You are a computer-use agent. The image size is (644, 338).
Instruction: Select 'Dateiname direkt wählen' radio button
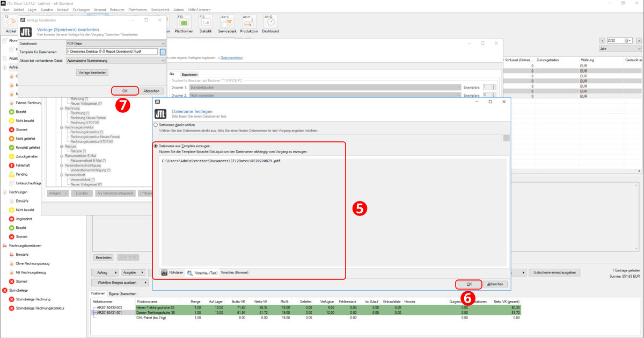pyautogui.click(x=156, y=125)
